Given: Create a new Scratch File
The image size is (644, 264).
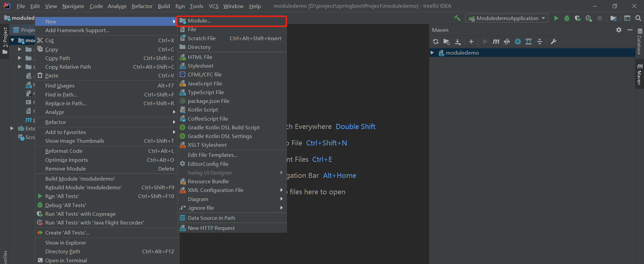Looking at the screenshot, I should point(232,38).
